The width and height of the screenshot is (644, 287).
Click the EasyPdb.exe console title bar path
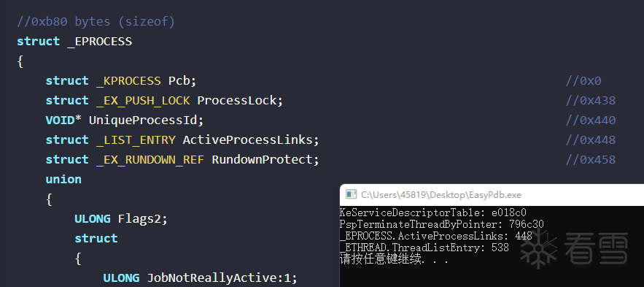[x=441, y=195]
